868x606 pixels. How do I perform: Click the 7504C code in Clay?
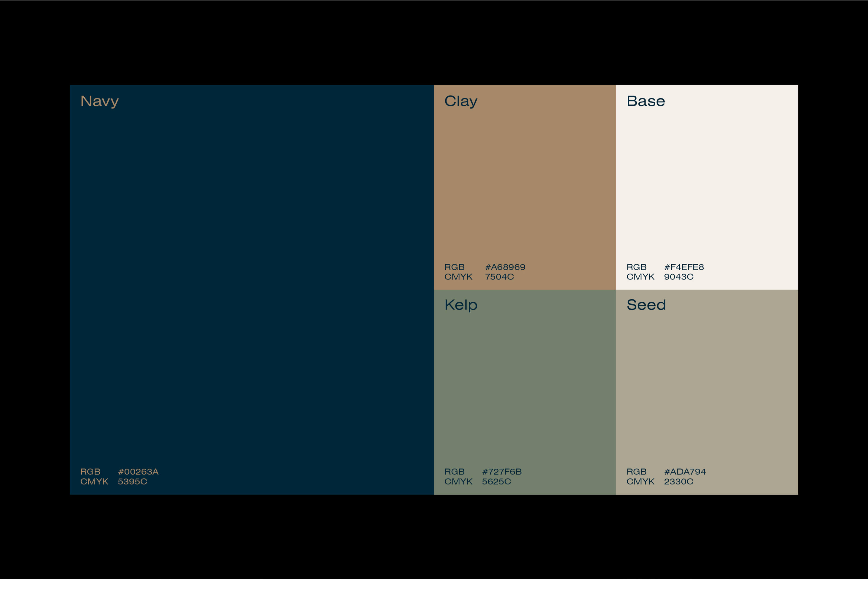click(x=499, y=277)
